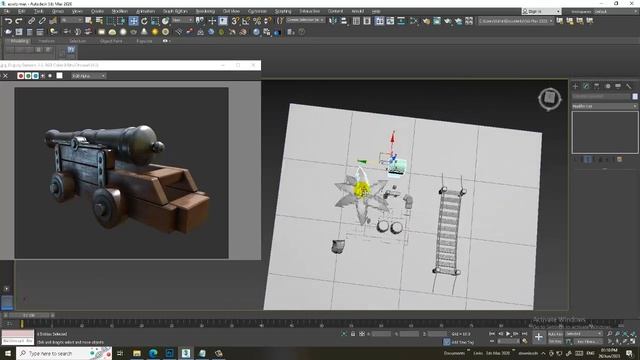Open the File menu
This screenshot has width=640, height=360.
pyautogui.click(x=6, y=11)
